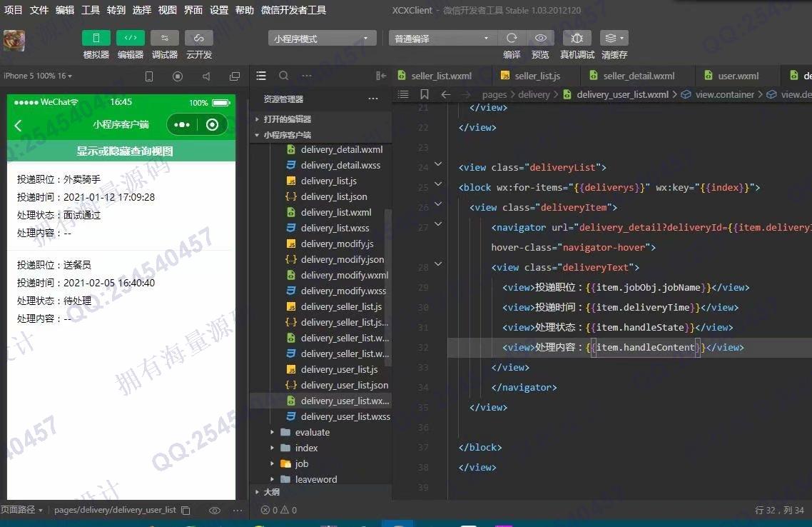This screenshot has height=527, width=812.
Task: Open the 页面路径 page path dropdown
Action: click(21, 510)
